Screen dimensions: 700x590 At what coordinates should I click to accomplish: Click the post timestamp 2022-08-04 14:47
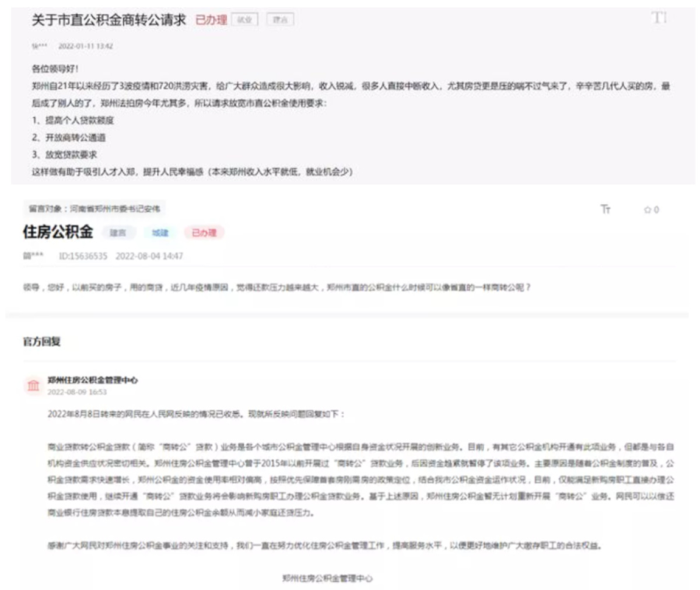(x=149, y=256)
